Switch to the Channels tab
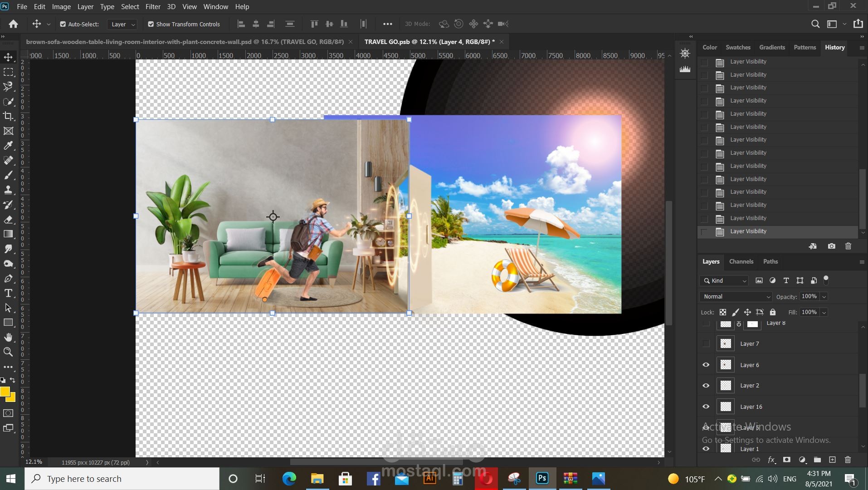 (741, 261)
